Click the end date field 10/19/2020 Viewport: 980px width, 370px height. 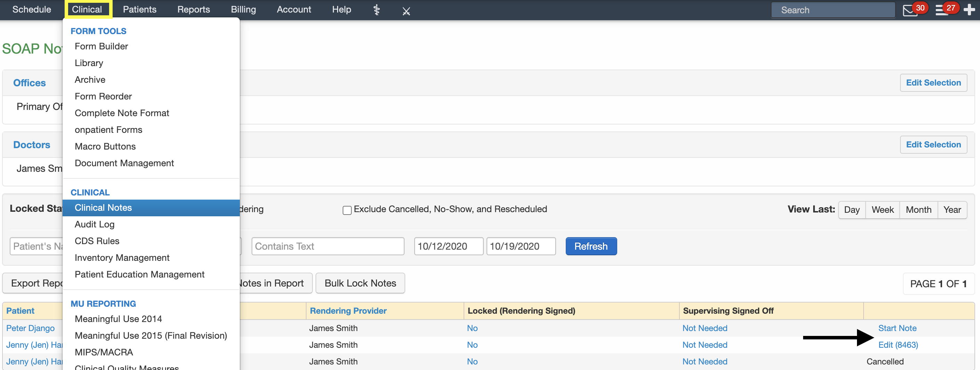click(x=521, y=246)
